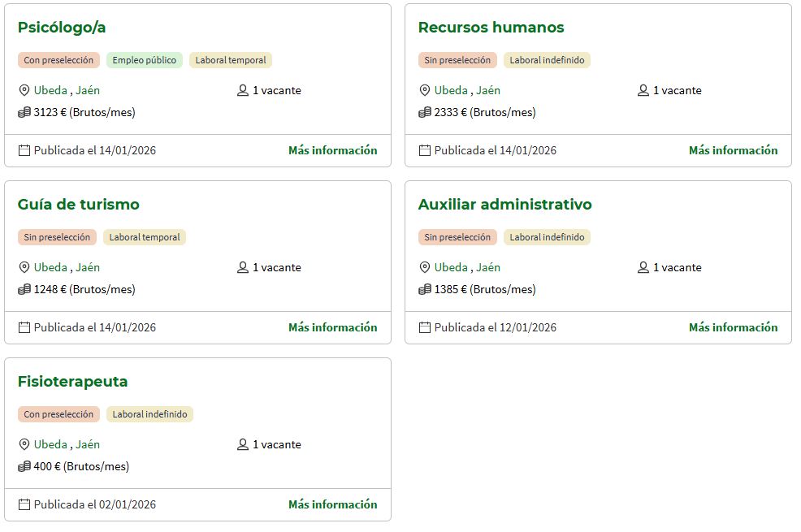Click the calendar icon in Psicólogo/a card
The image size is (801, 532).
point(24,150)
